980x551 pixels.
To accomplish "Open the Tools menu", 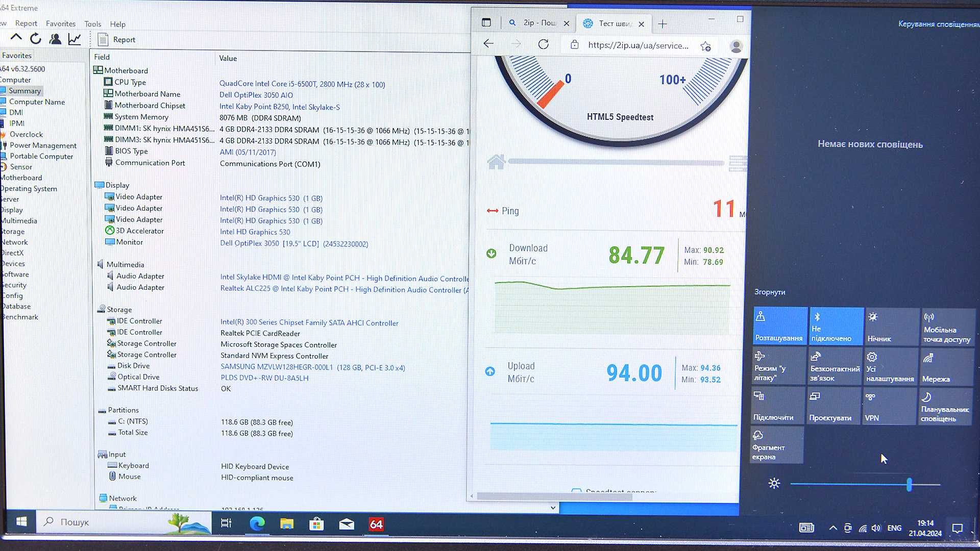I will tap(92, 24).
